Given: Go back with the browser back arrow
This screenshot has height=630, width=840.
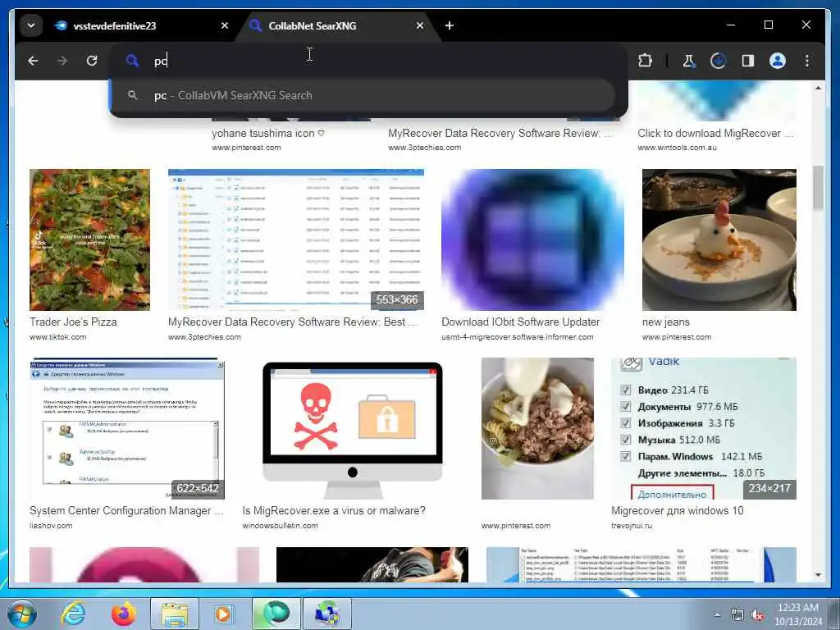Looking at the screenshot, I should click(33, 61).
